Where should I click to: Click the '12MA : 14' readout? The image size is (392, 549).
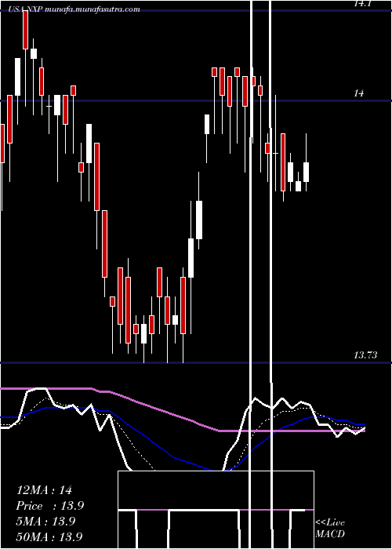pos(44,490)
